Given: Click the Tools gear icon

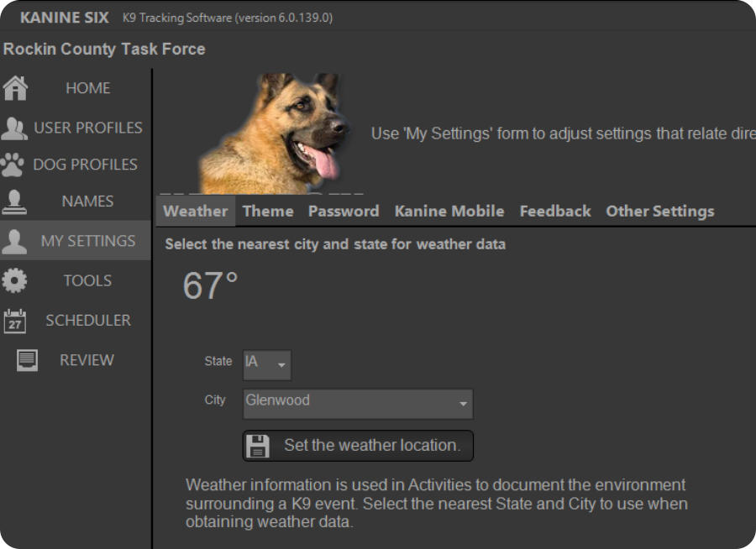Looking at the screenshot, I should tap(14, 280).
